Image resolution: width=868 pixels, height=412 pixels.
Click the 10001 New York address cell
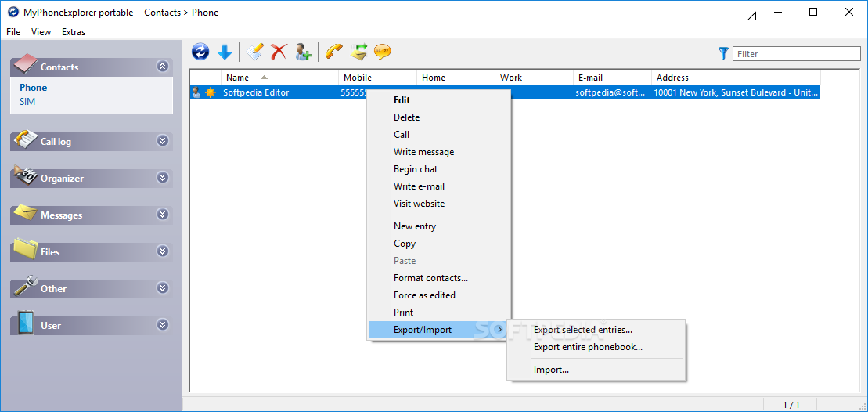pos(736,92)
